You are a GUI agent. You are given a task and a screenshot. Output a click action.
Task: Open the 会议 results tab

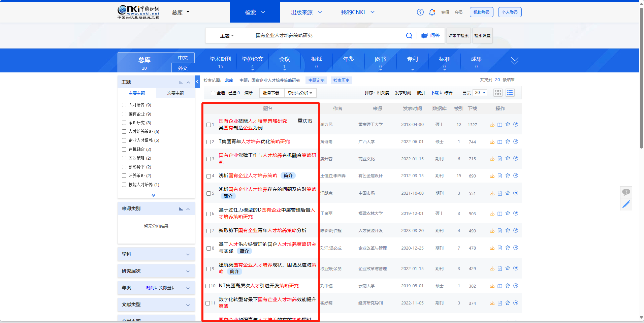pyautogui.click(x=284, y=62)
